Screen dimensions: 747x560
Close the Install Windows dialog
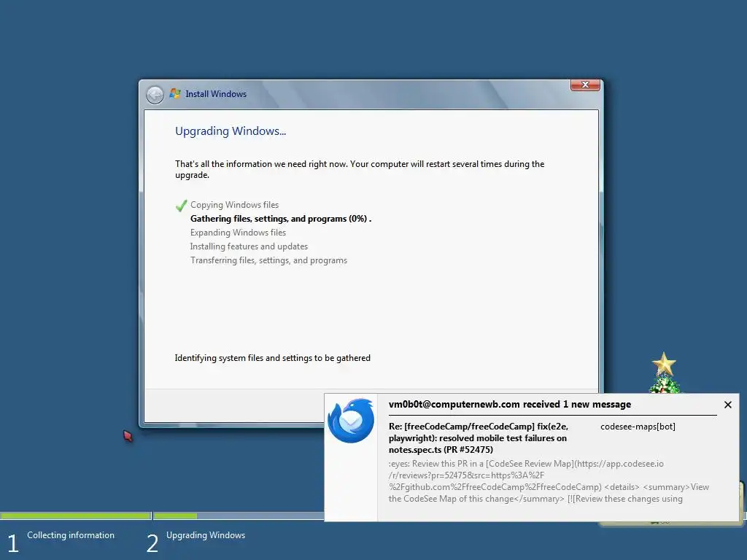click(585, 85)
